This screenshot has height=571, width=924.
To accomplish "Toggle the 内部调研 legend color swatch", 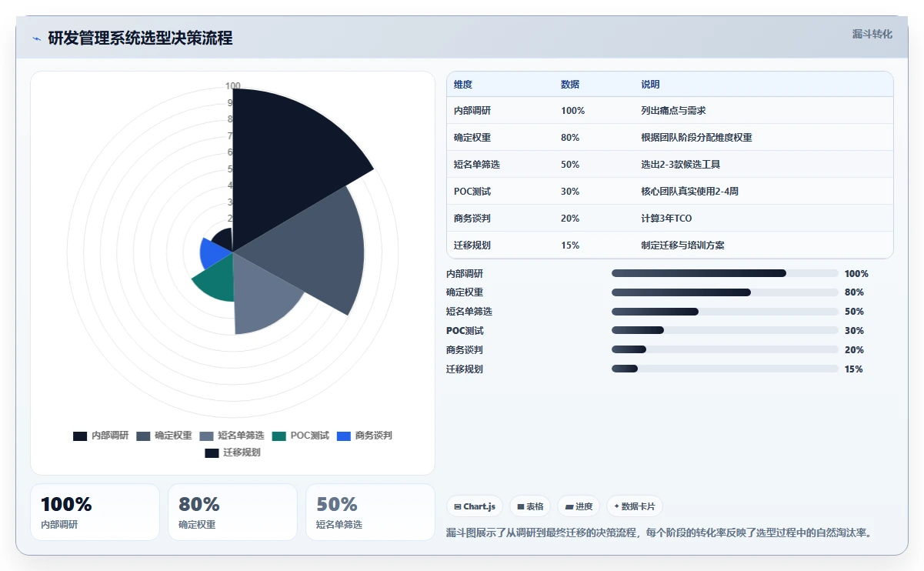I will point(80,436).
